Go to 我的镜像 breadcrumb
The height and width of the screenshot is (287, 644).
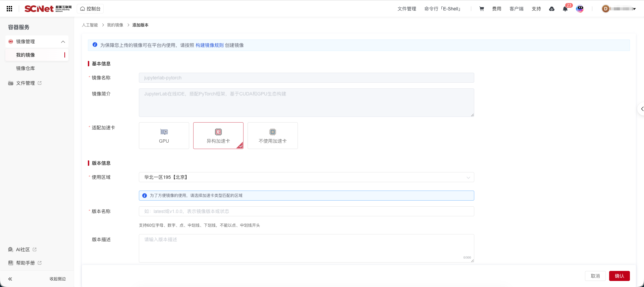(x=115, y=25)
